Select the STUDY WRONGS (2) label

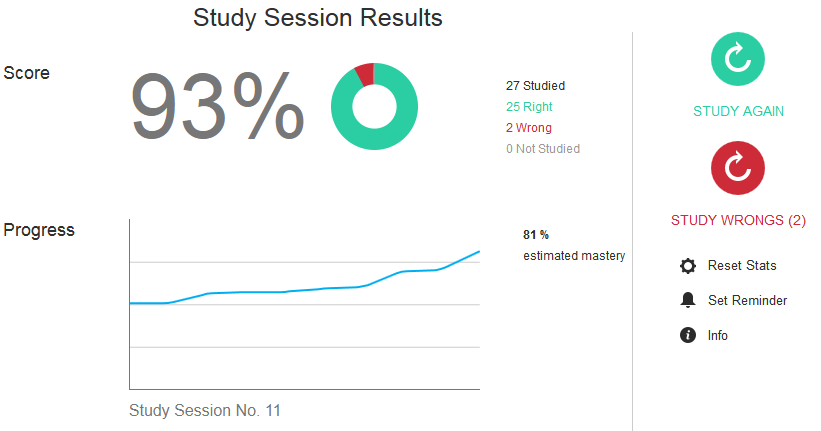click(x=738, y=220)
